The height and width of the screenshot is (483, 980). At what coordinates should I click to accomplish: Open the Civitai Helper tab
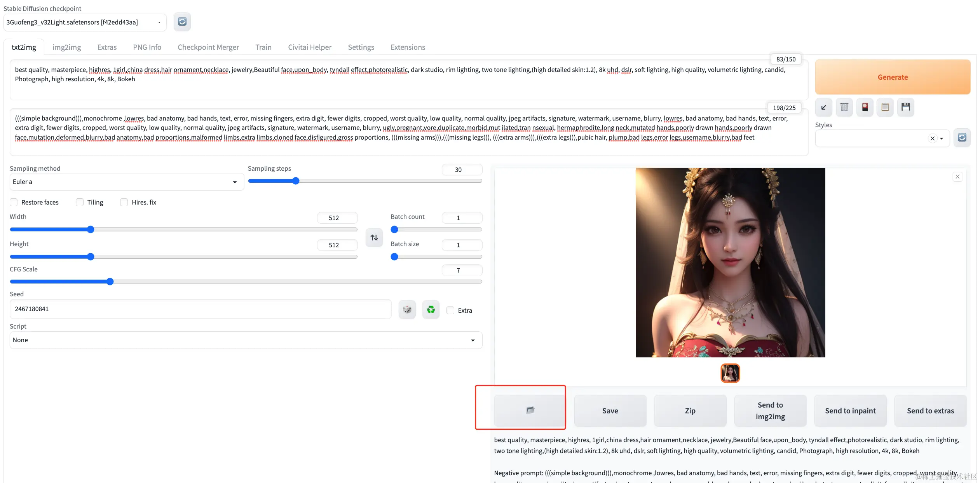(x=309, y=47)
